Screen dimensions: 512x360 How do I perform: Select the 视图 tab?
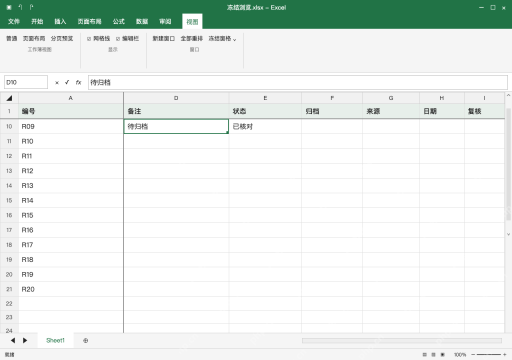(192, 22)
